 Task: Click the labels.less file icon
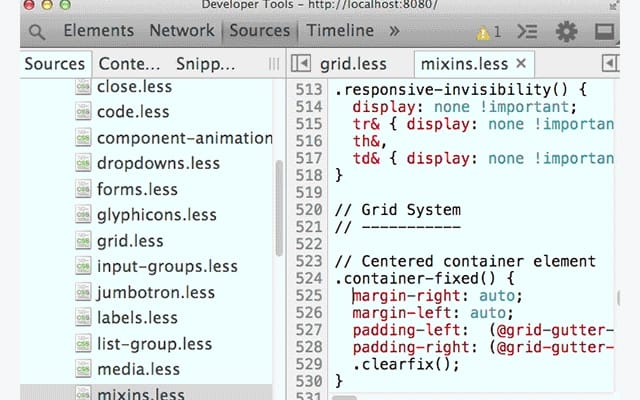(x=83, y=318)
